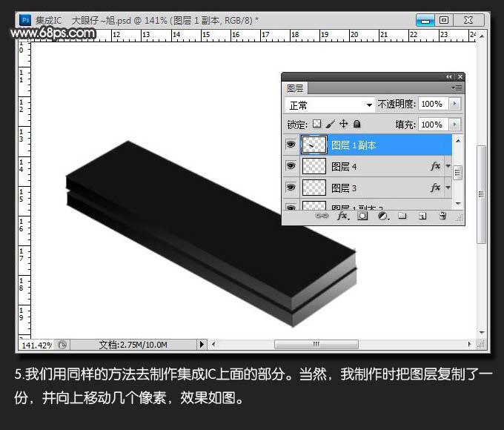Viewport: 504px width, 430px height.
Task: Collapse layers panel with double arrows
Action: click(x=448, y=76)
